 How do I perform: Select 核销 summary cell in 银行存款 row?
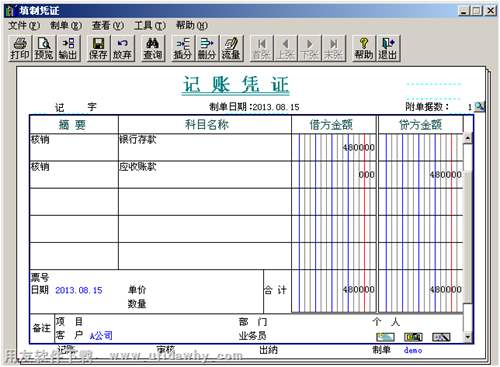[74, 148]
